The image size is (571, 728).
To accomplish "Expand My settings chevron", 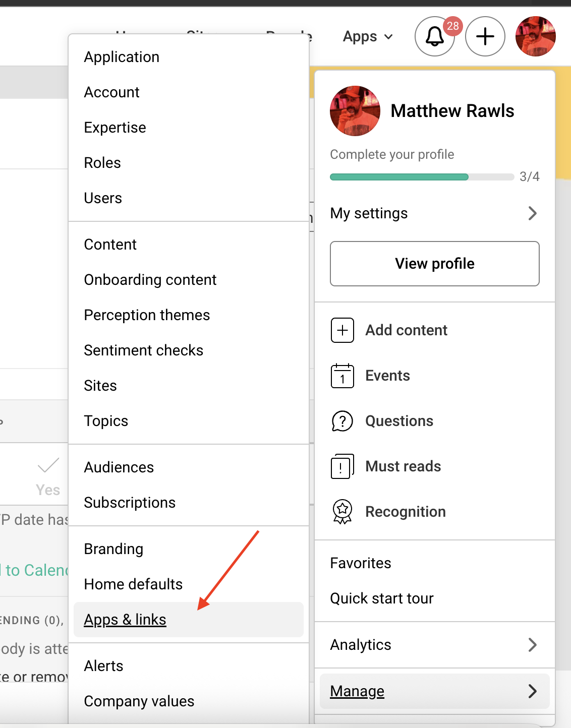I will coord(532,213).
